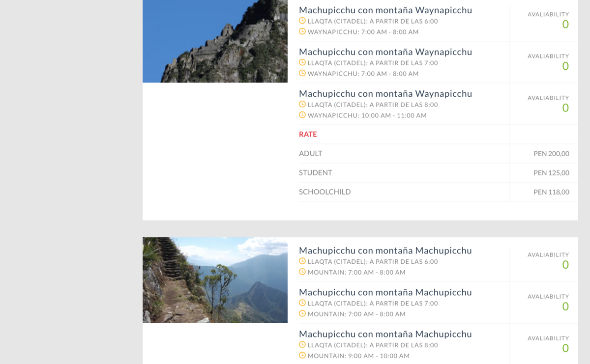Image resolution: width=590 pixels, height=364 pixels.
Task: Click clock icon for 8:00 citadel entry, Waynapicchu ticket
Action: [x=302, y=104]
